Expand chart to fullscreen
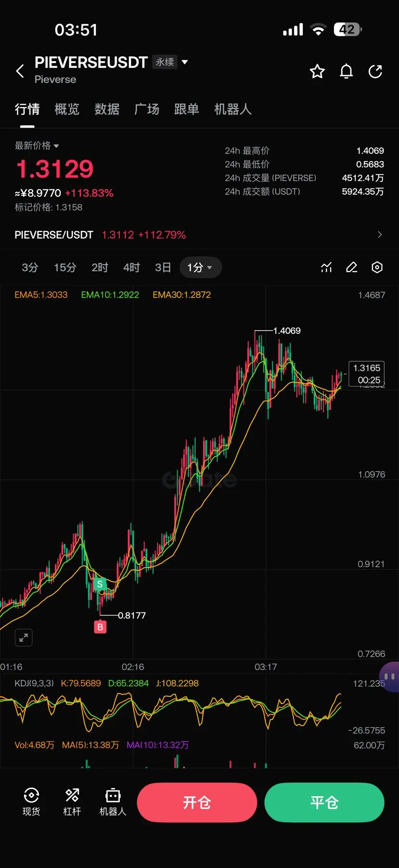This screenshot has height=868, width=399. 24,637
